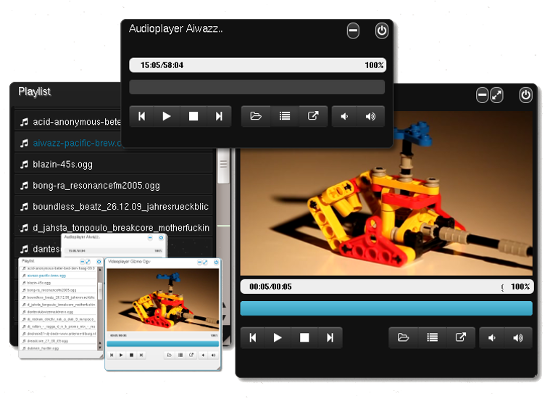Power off the large video player

click(525, 95)
